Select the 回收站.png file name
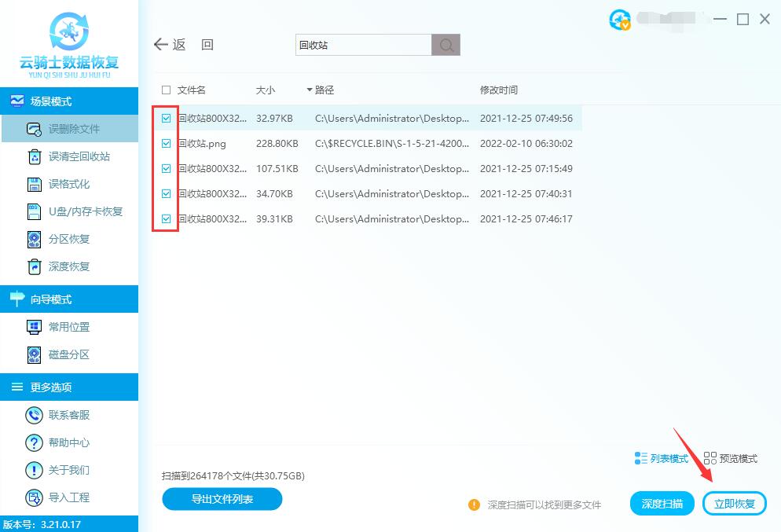 pos(202,144)
